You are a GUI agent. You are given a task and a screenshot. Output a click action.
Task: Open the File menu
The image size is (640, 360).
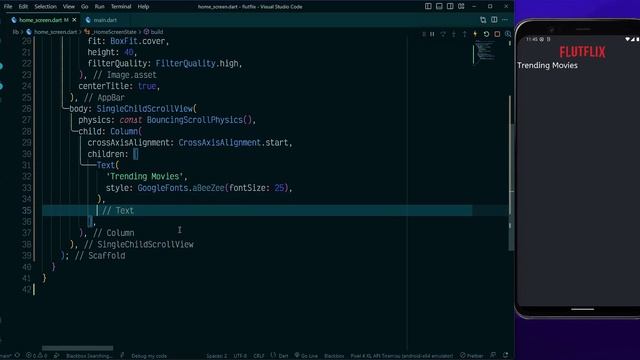click(8, 7)
